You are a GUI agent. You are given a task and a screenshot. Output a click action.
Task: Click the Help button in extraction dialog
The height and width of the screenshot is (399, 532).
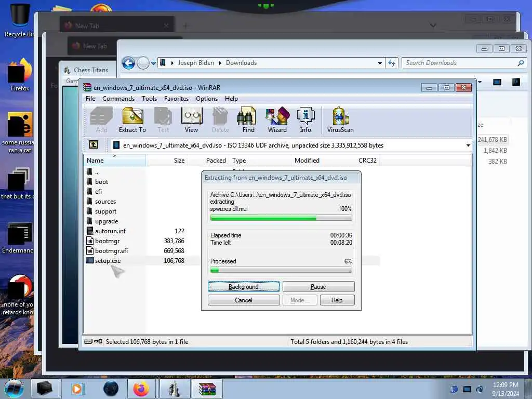pos(337,300)
